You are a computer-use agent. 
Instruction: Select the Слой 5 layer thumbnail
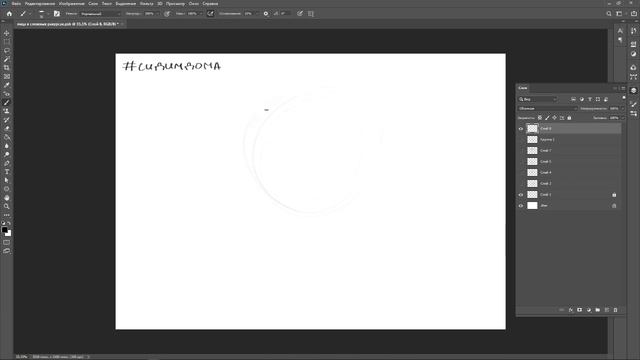532,162
